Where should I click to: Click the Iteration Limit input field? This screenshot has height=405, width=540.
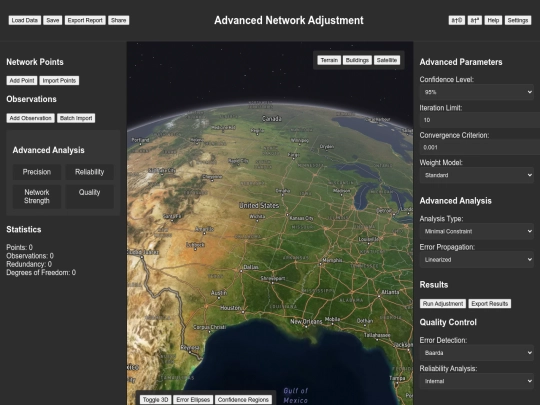point(479,120)
